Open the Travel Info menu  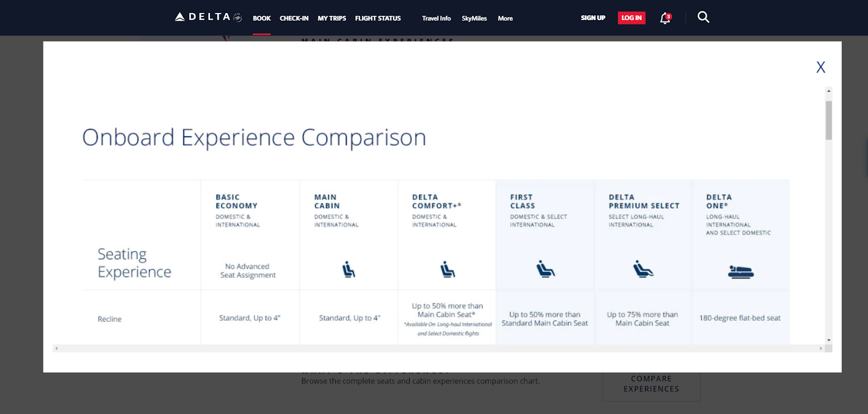[x=436, y=18]
